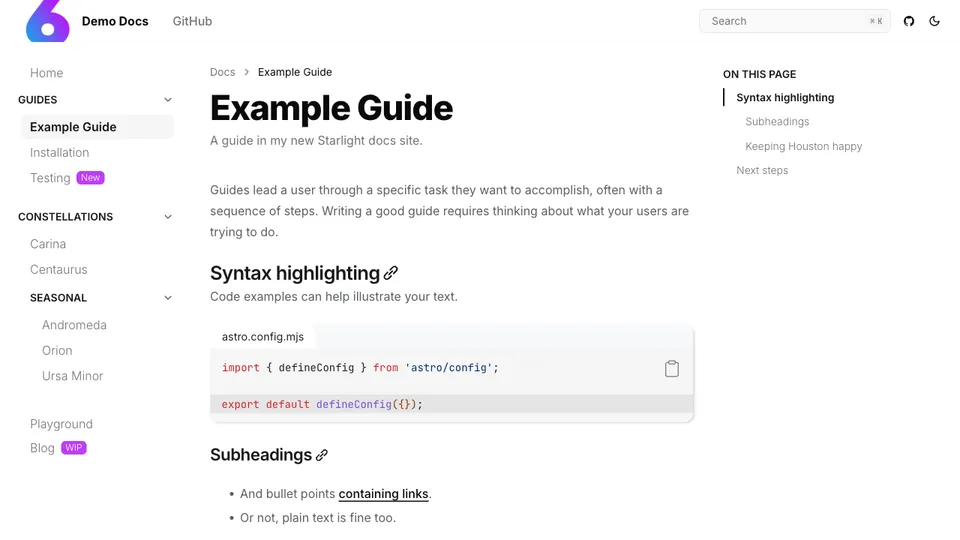
Task: Open Testing page marked New
Action: [x=50, y=178]
